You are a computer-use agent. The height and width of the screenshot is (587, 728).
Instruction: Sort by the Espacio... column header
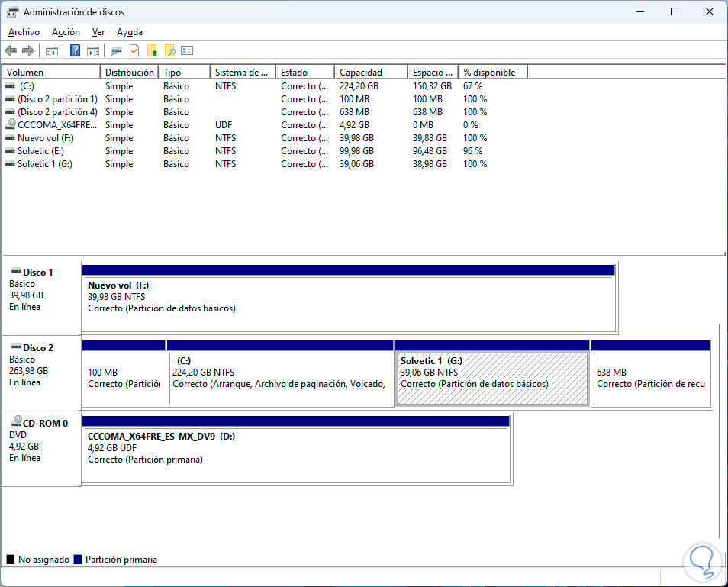[x=433, y=72]
